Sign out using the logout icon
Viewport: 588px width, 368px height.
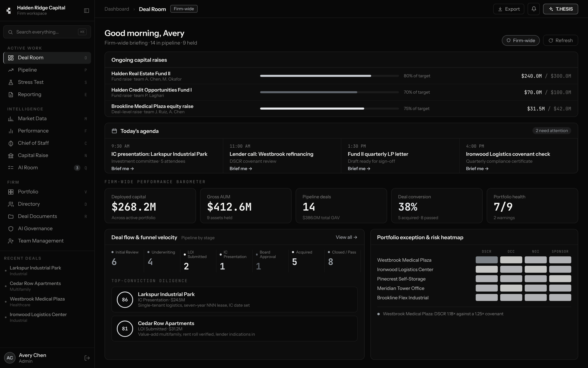(x=87, y=358)
